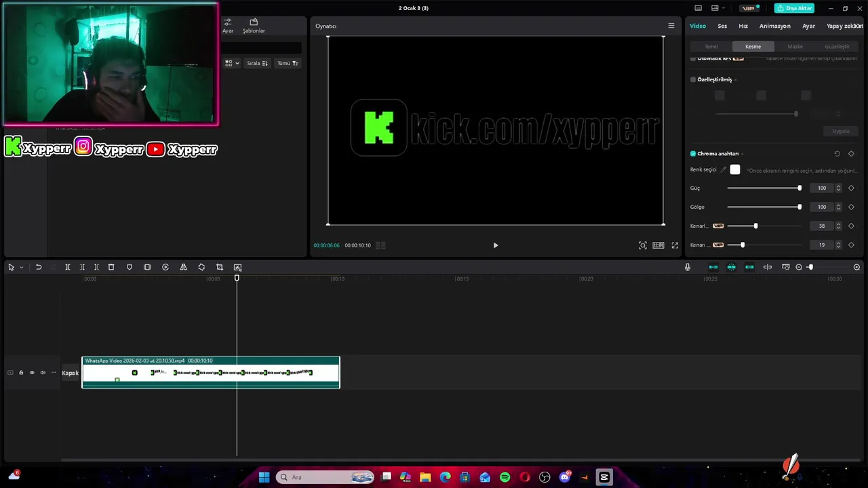Click the Dışa Aktar export button
Viewport: 868px width, 488px height.
[794, 8]
